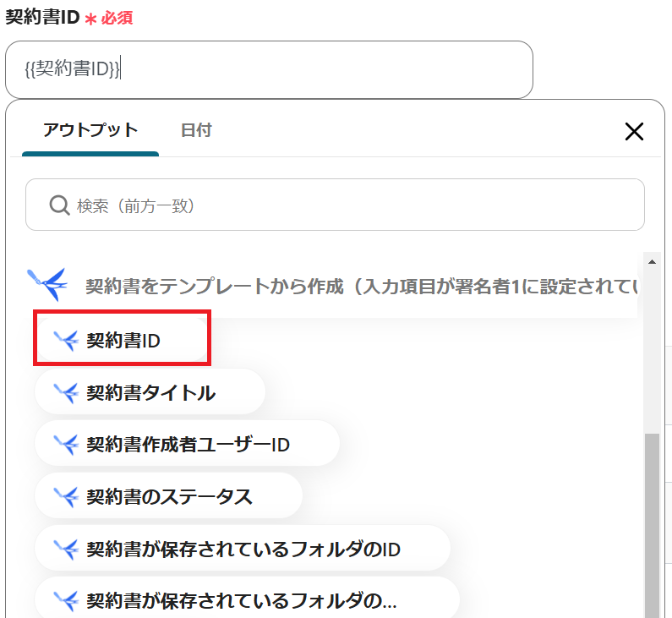Viewport: 672px width, 618px height.
Task: Click the output list scrollbar thumb
Action: coord(651,524)
